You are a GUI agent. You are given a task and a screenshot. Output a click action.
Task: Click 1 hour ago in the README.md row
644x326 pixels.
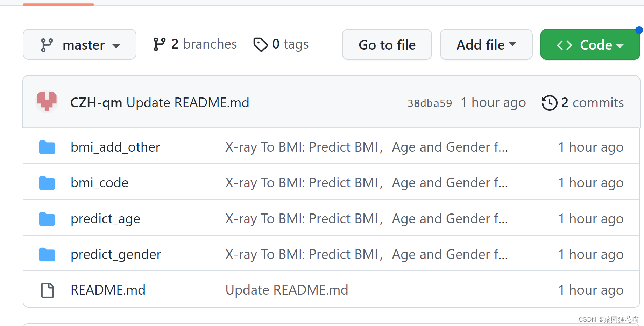(x=591, y=290)
